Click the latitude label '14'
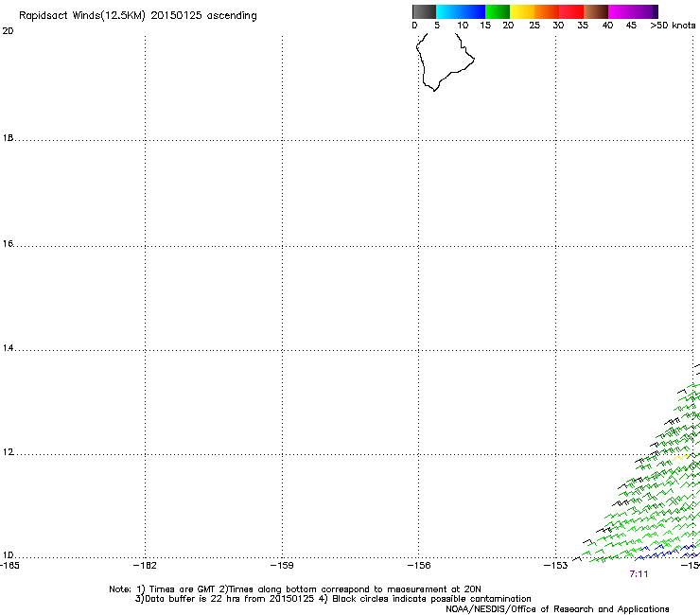Image resolution: width=700 pixels, height=615 pixels. (8, 348)
